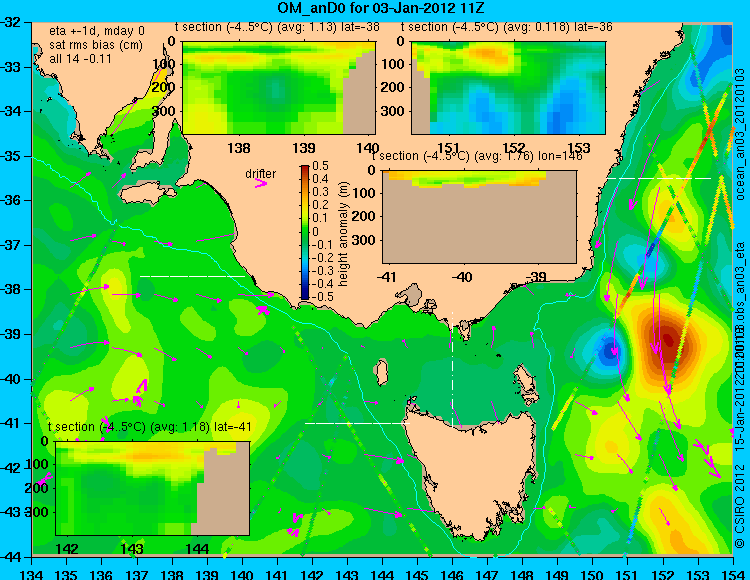
Task: Click the 'sat rms bias (cm)' line
Action: coord(96,45)
